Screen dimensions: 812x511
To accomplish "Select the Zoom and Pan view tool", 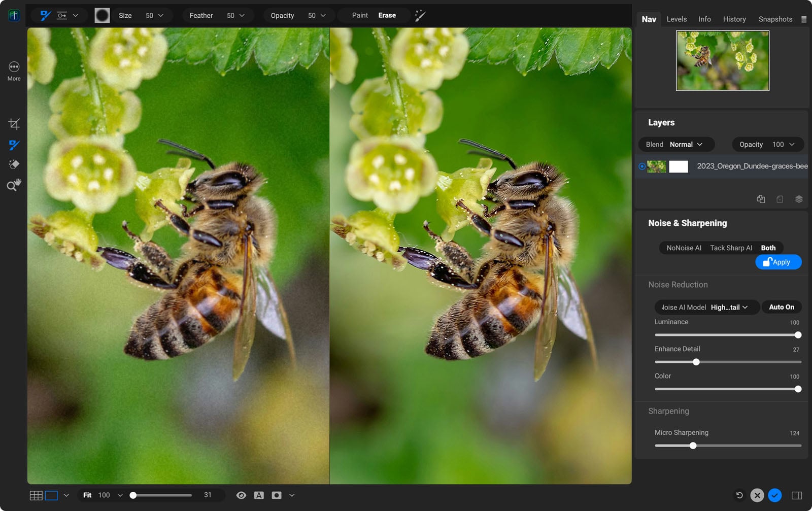I will point(14,185).
